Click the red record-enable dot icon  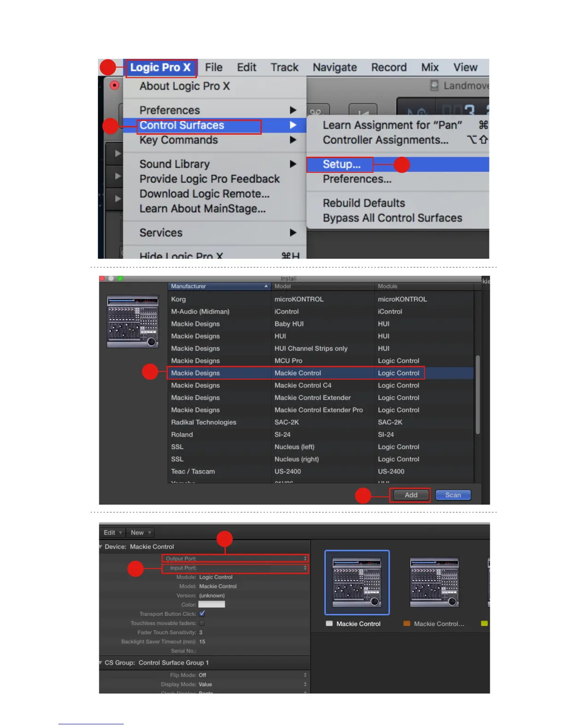point(115,85)
